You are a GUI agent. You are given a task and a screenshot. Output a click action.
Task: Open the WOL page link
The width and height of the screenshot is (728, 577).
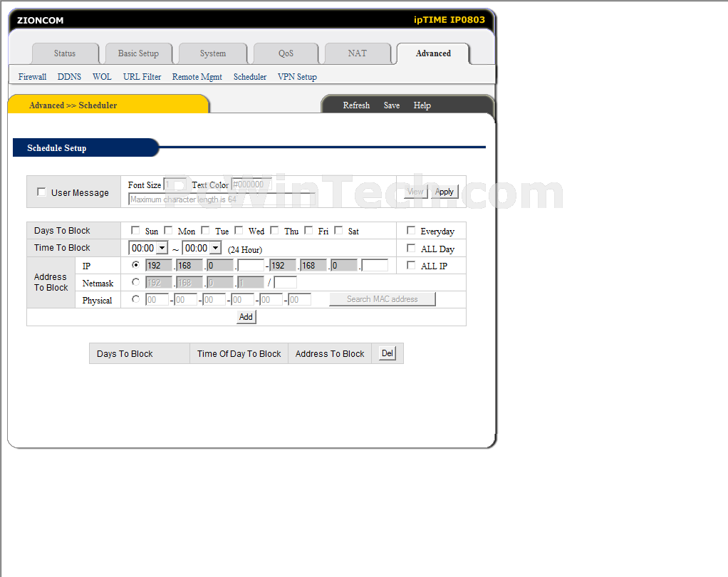(102, 77)
